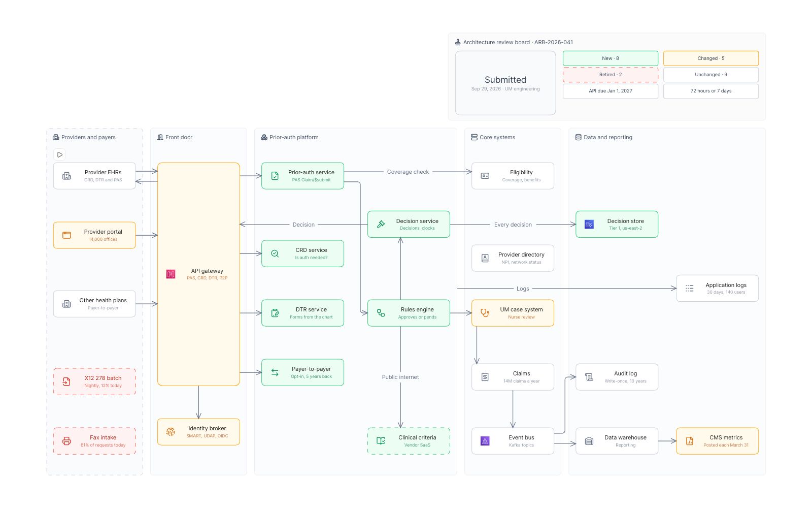This screenshot has height=508, width=812.
Task: Click the DTR service clipboard icon
Action: [275, 313]
